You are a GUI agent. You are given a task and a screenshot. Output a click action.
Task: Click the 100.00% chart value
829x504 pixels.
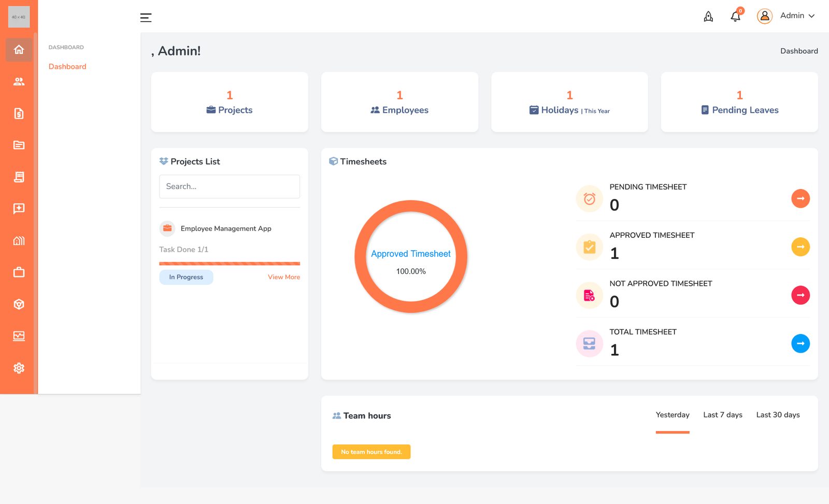coord(411,271)
